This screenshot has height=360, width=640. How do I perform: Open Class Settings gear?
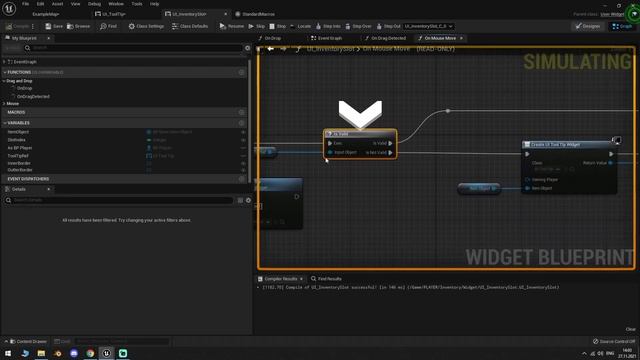131,26
